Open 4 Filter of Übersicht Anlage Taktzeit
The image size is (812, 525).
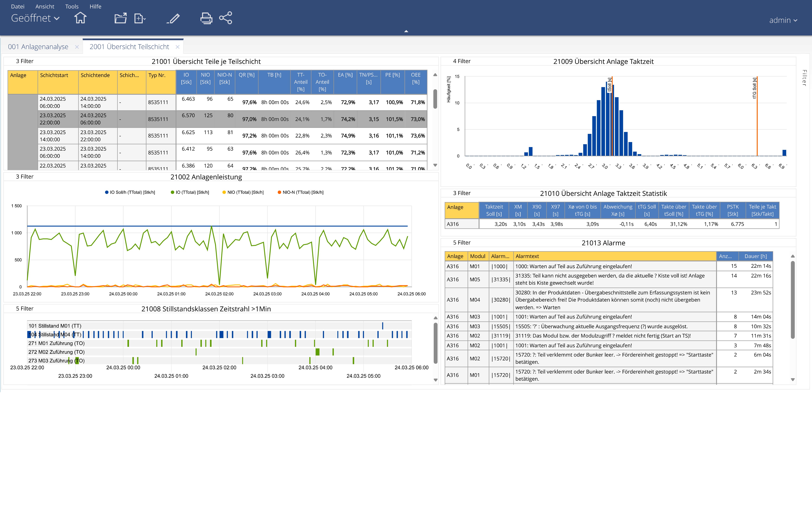pos(462,61)
